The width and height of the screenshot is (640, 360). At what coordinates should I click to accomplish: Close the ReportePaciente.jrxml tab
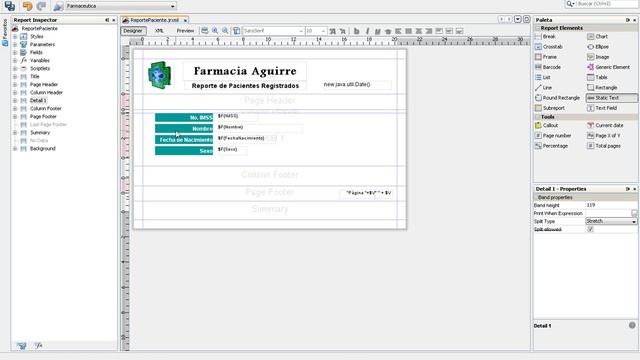185,20
